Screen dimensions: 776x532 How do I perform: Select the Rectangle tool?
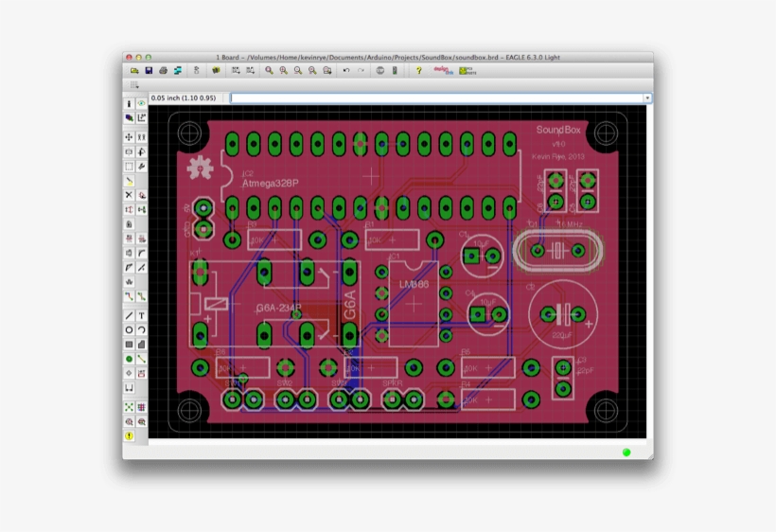[129, 344]
